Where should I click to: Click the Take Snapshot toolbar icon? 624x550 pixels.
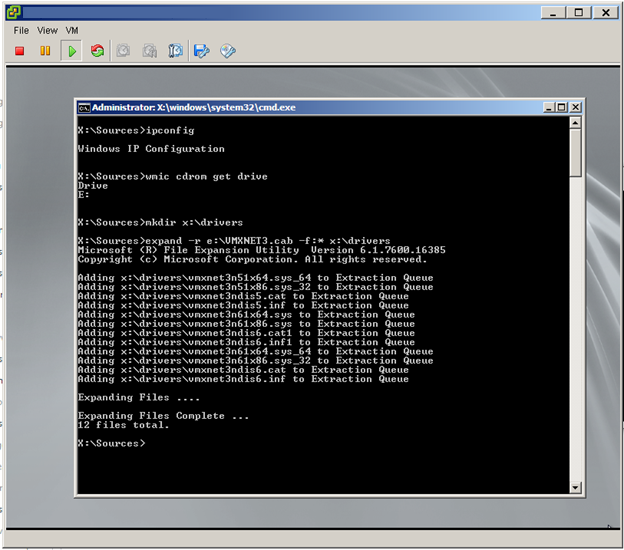tap(123, 51)
